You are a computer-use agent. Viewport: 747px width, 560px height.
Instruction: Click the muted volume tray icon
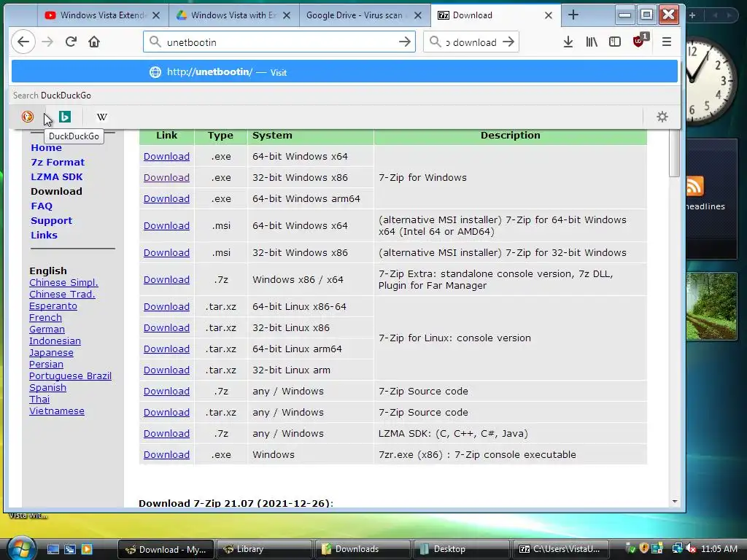691,548
